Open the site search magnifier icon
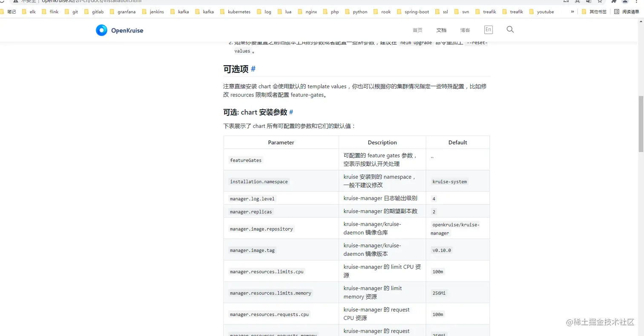The height and width of the screenshot is (336, 644). pos(510,29)
